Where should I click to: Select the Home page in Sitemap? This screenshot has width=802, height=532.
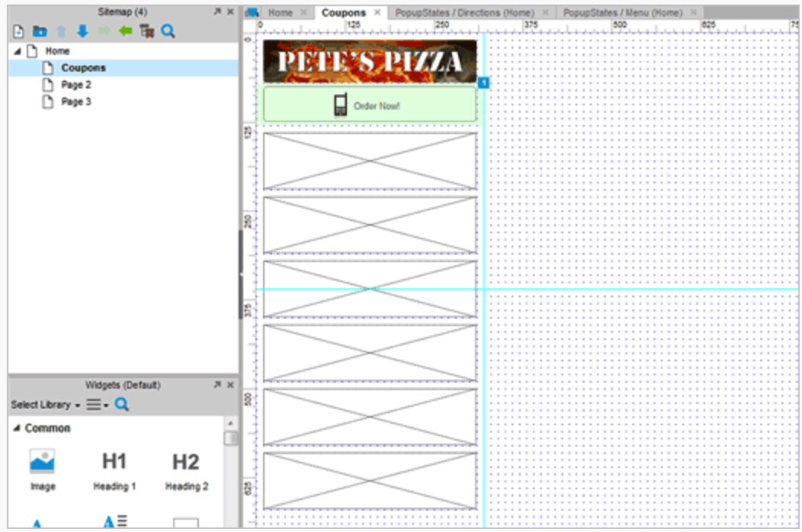57,51
